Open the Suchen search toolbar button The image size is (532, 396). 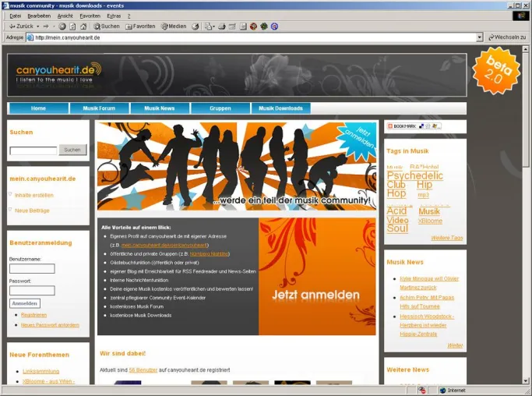click(107, 27)
